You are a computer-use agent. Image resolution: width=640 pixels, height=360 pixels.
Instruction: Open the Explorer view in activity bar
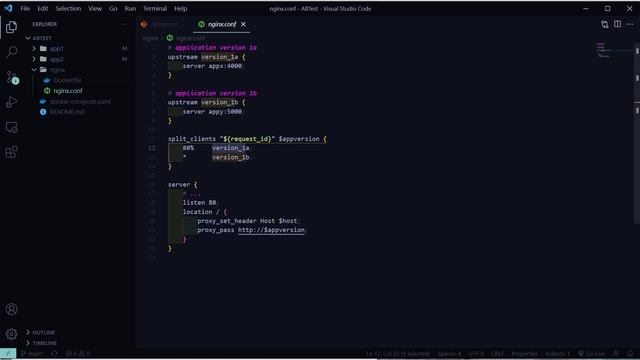coord(11,27)
